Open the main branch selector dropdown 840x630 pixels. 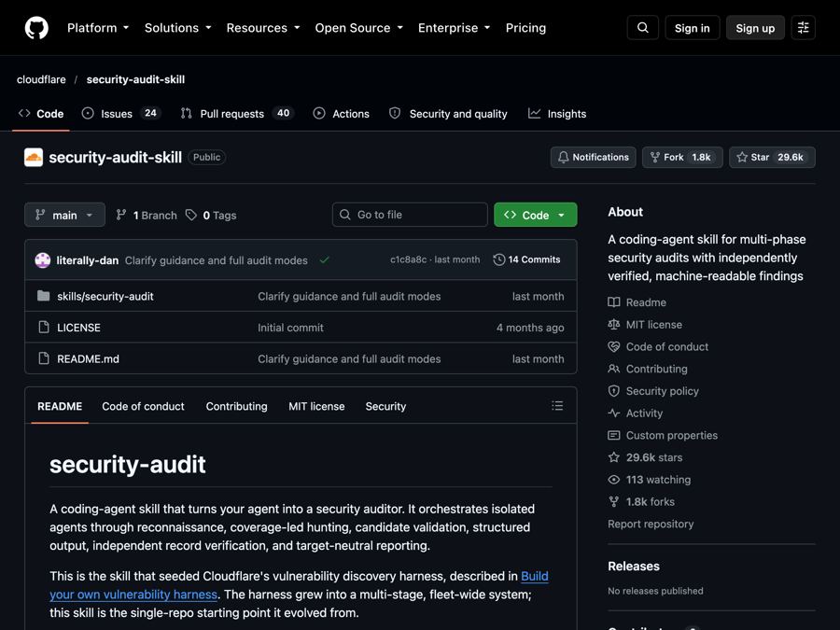coord(64,215)
